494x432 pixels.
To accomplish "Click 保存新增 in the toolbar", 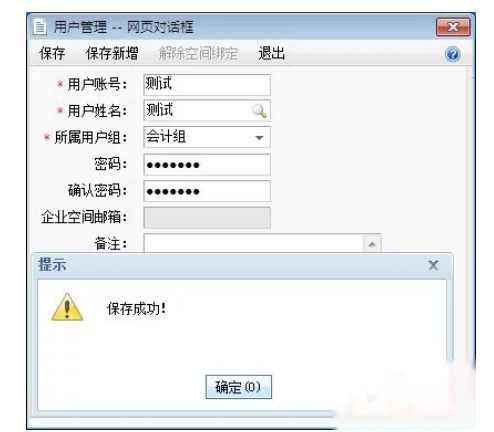I will (x=112, y=53).
